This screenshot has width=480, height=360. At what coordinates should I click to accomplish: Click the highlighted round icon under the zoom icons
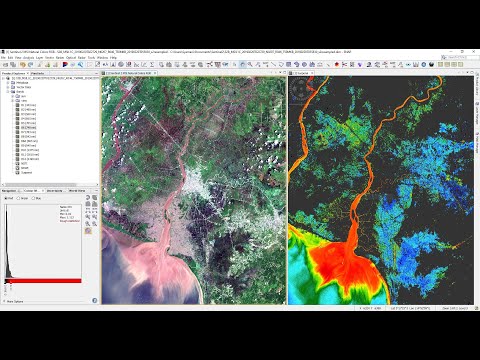click(x=88, y=231)
